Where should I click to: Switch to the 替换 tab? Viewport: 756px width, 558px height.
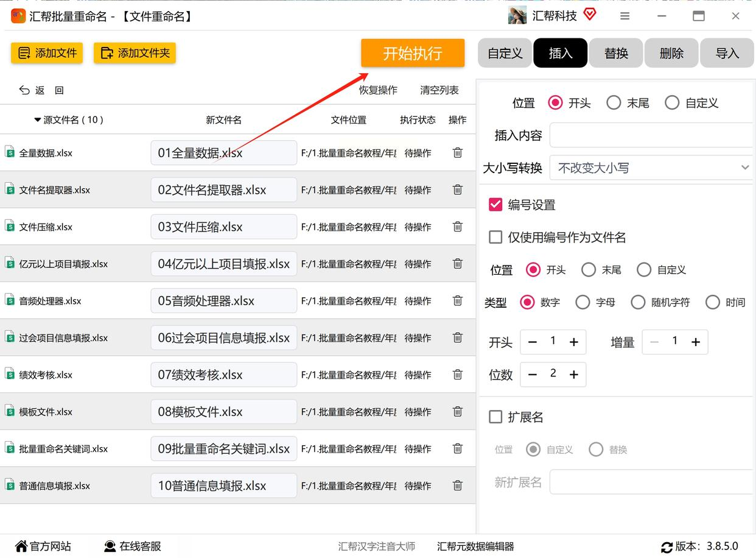[x=616, y=53]
